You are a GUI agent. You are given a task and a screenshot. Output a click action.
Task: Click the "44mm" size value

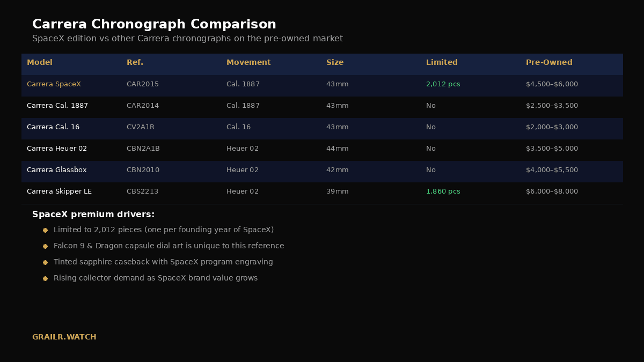(337, 149)
